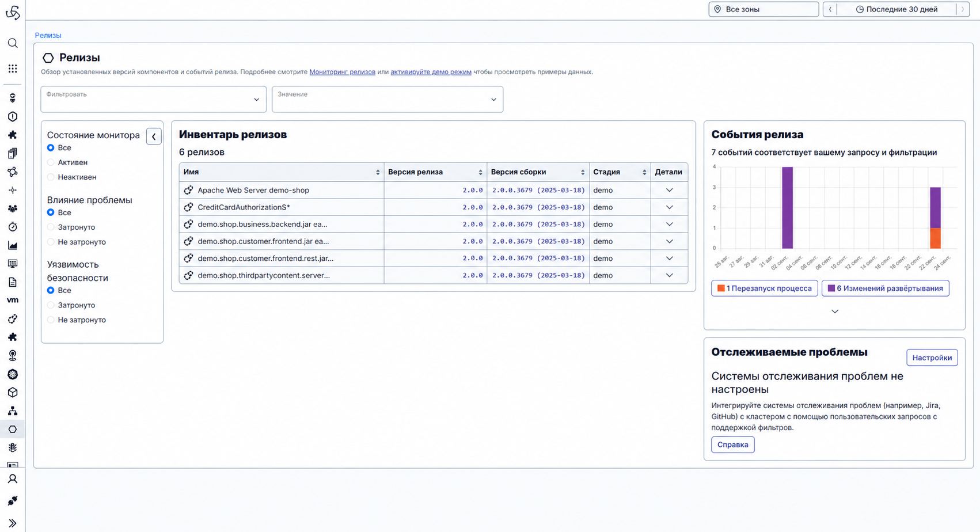
Task: Open the user account icon in the sidebar
Action: pos(13,479)
